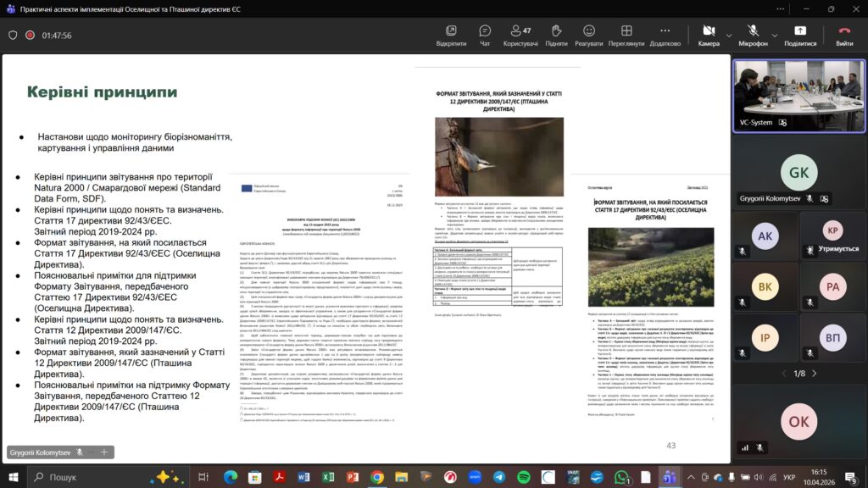
Task: Toggle the recording indicator icon
Action: pos(30,36)
